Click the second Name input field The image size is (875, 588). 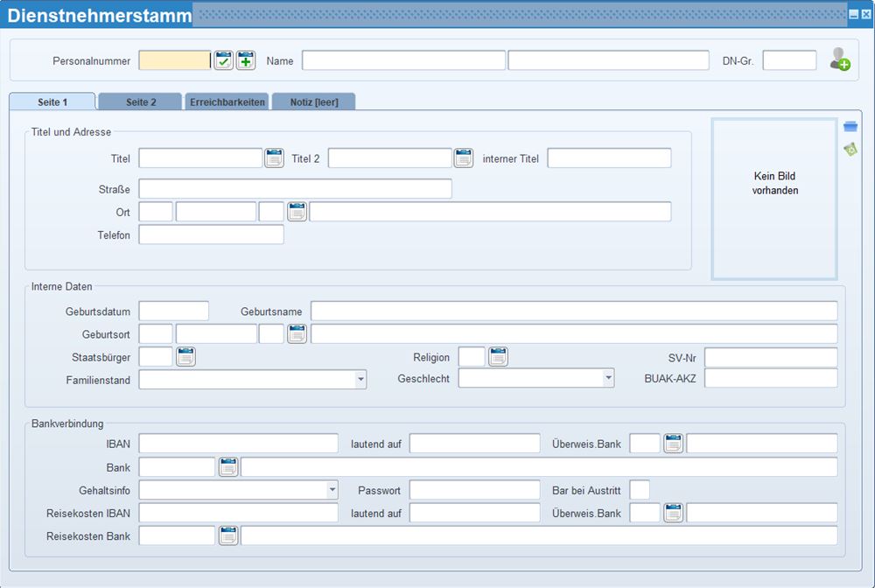tap(609, 60)
